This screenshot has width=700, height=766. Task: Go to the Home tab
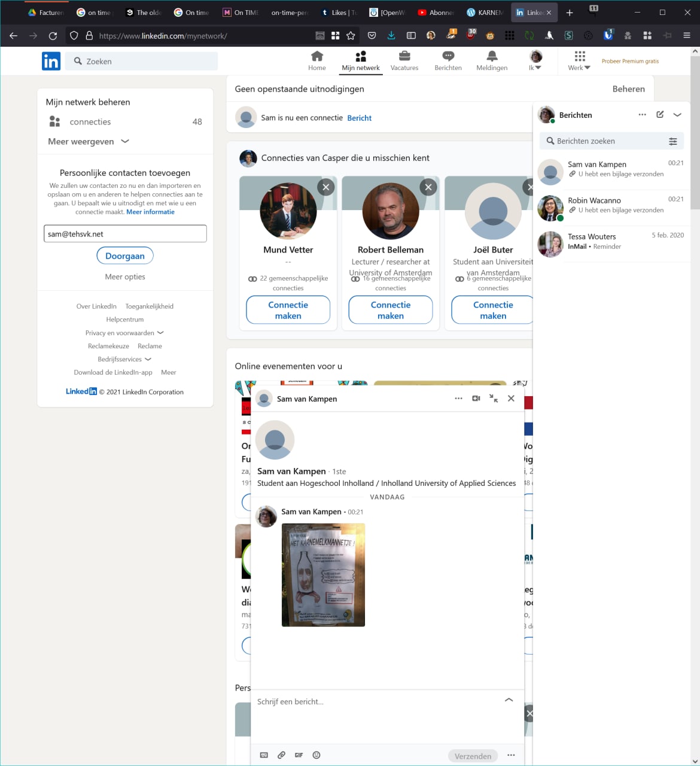click(x=316, y=60)
